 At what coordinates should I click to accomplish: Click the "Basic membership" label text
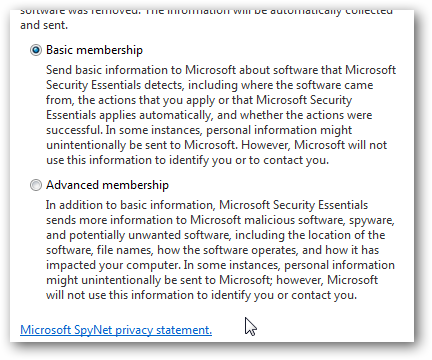(x=94, y=50)
